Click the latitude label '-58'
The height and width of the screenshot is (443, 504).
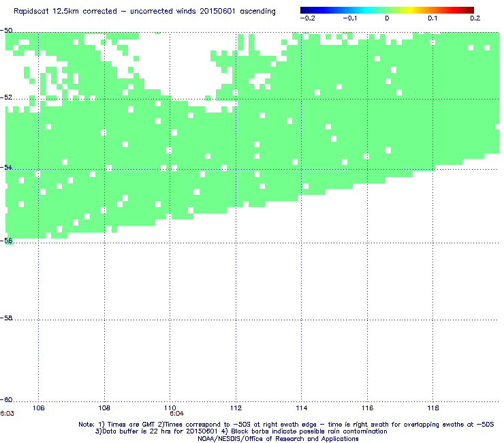(6, 318)
